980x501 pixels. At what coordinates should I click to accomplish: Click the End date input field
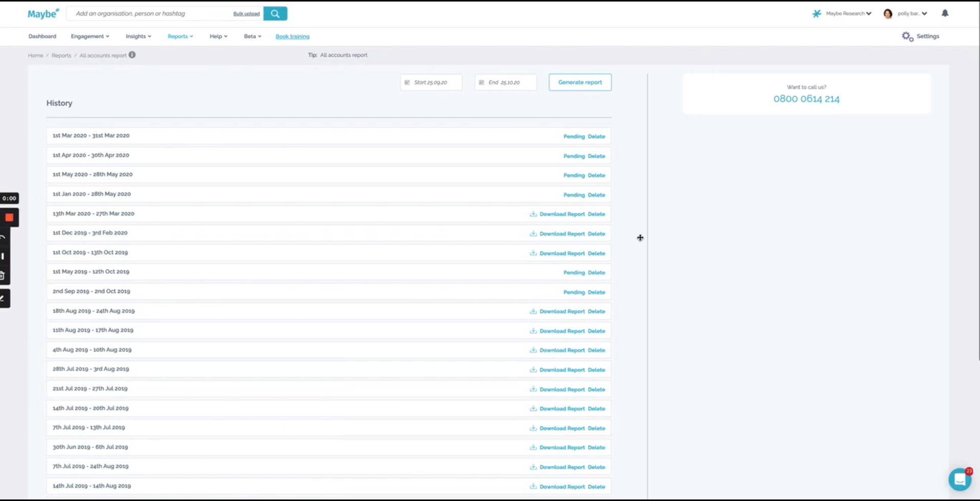[x=506, y=82]
